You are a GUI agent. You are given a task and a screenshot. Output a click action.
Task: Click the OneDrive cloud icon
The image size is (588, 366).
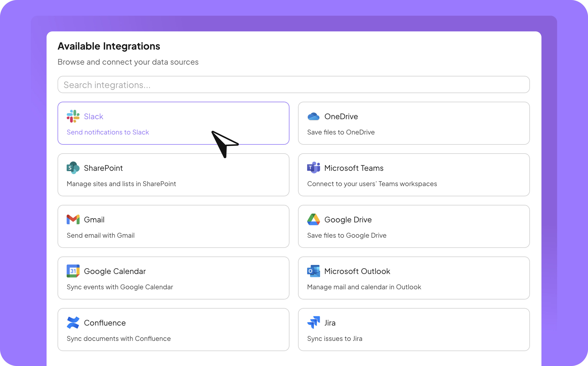click(x=313, y=116)
